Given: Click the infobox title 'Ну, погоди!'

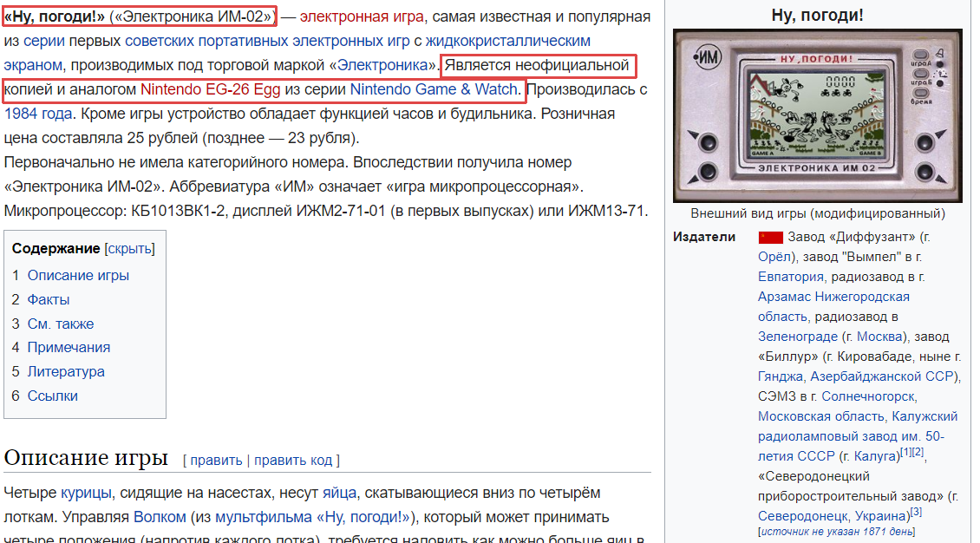Looking at the screenshot, I should tap(818, 15).
